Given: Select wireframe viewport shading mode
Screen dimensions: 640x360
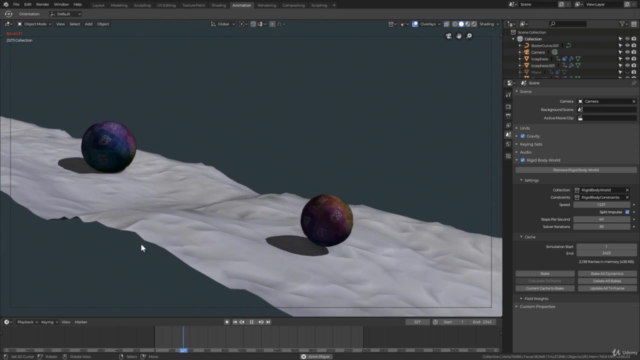Looking at the screenshot, I should 455,24.
